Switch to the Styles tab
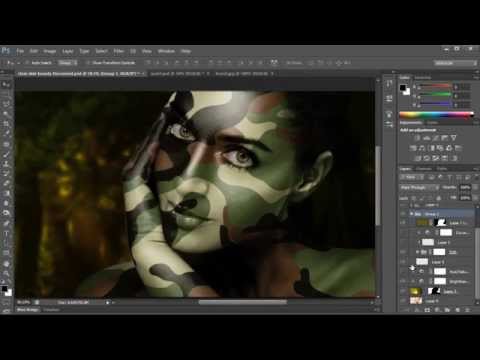Image resolution: width=480 pixels, height=360 pixels. coord(433,123)
